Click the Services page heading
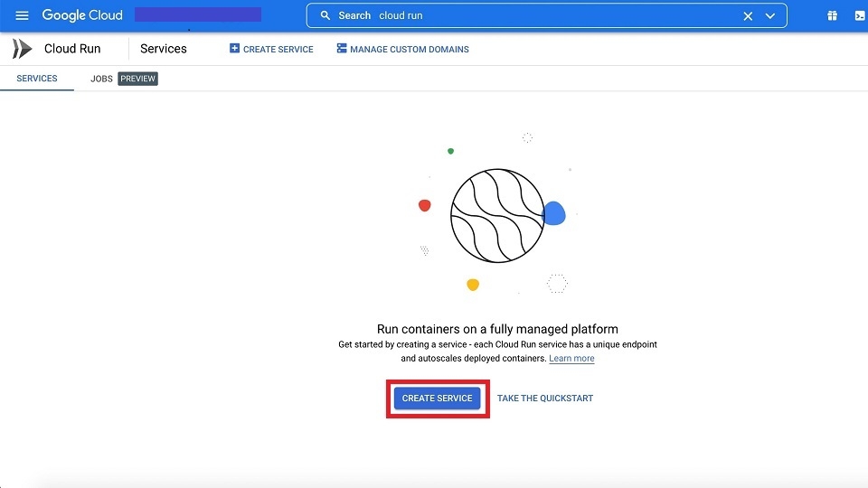Viewport: 868px width, 488px height. (164, 49)
